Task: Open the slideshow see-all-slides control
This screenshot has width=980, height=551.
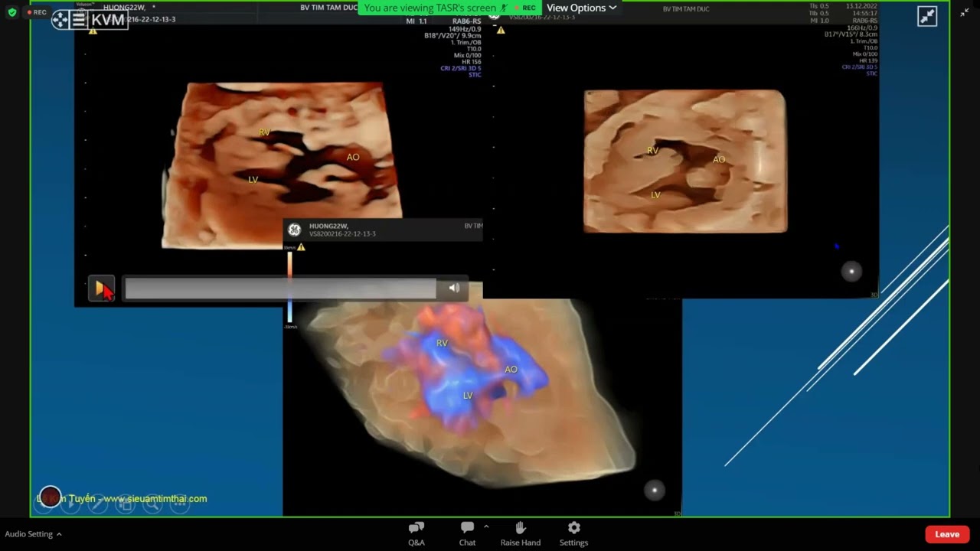Action: coord(125,504)
